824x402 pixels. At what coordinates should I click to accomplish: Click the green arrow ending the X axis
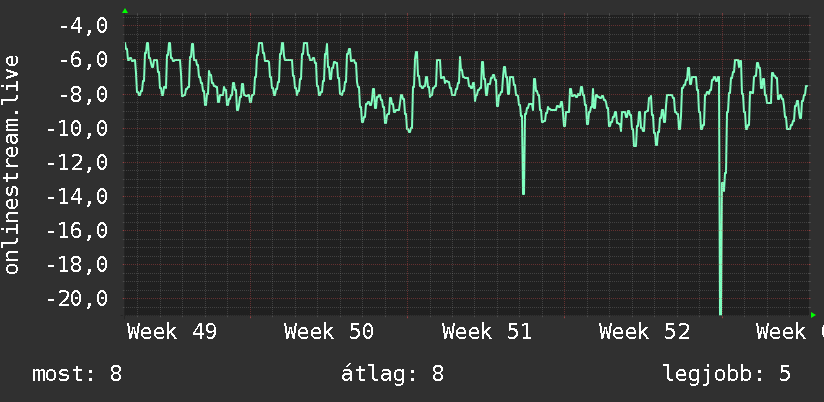tap(813, 315)
